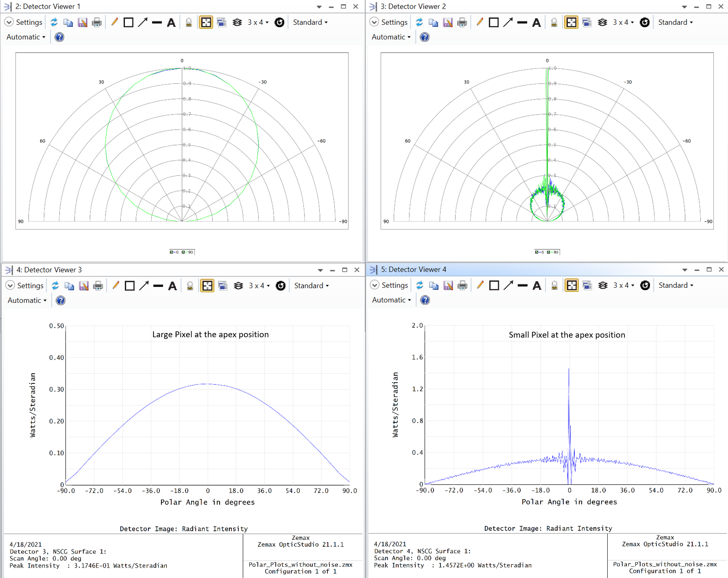Select arrow draw tool in Detector Viewer 3
Screen dimensions: 728x578
tap(144, 286)
